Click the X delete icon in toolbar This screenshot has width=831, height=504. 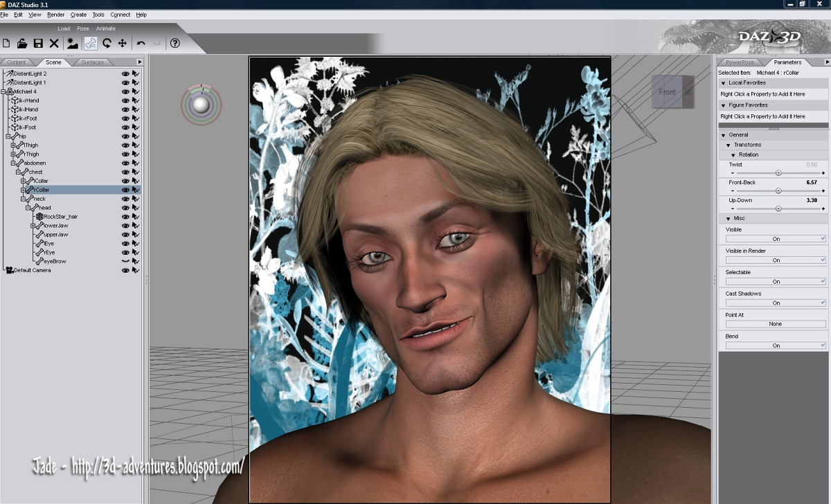click(x=54, y=43)
